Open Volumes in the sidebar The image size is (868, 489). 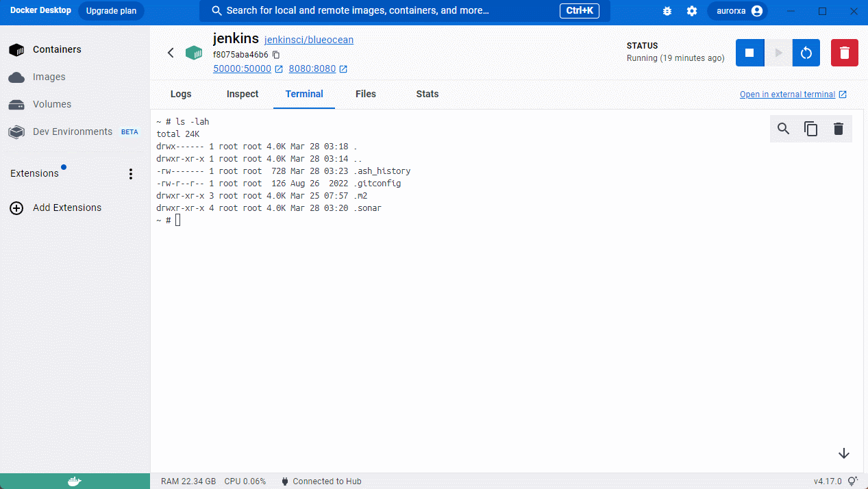coord(75,104)
